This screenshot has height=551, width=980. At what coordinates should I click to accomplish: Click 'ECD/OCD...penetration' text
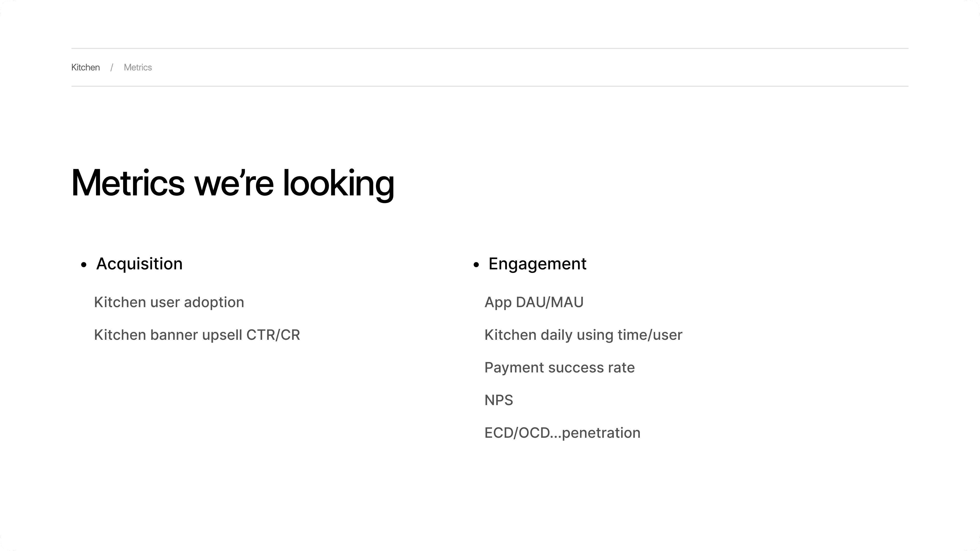(x=562, y=433)
